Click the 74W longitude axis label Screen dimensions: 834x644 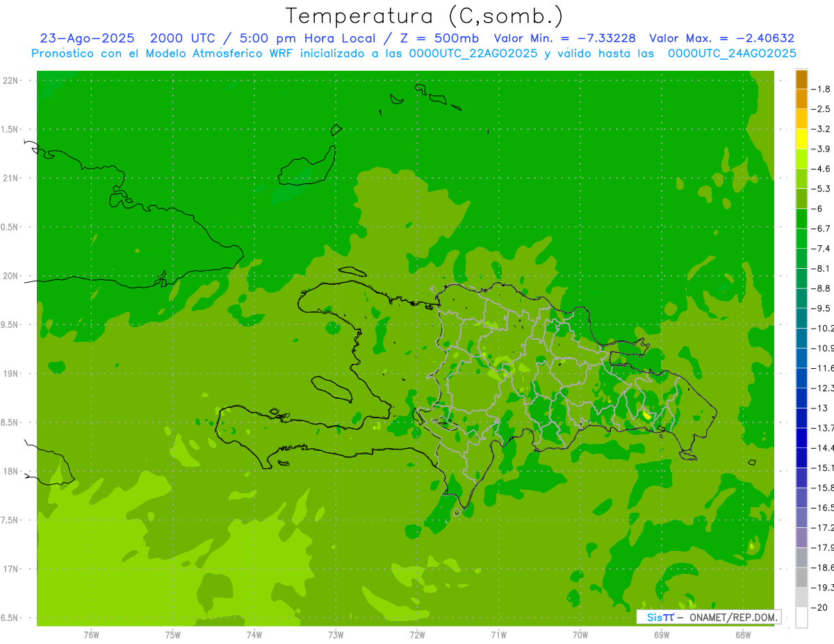pyautogui.click(x=254, y=634)
